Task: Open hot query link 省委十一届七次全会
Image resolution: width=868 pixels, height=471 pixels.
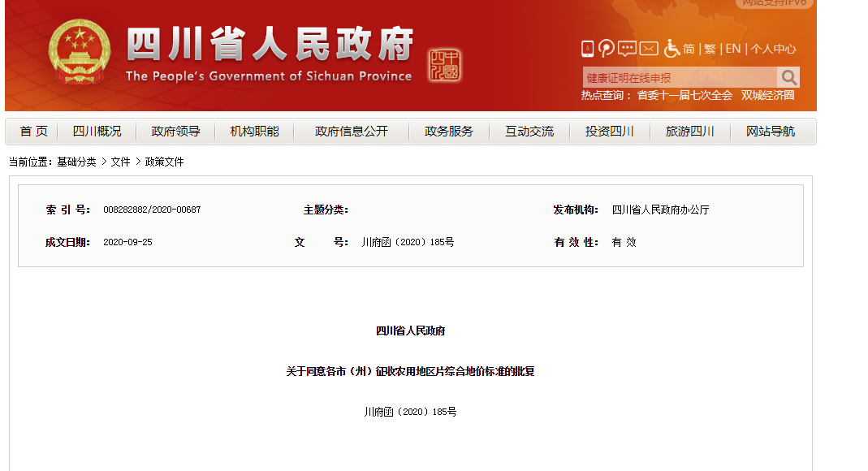Action: pos(684,95)
